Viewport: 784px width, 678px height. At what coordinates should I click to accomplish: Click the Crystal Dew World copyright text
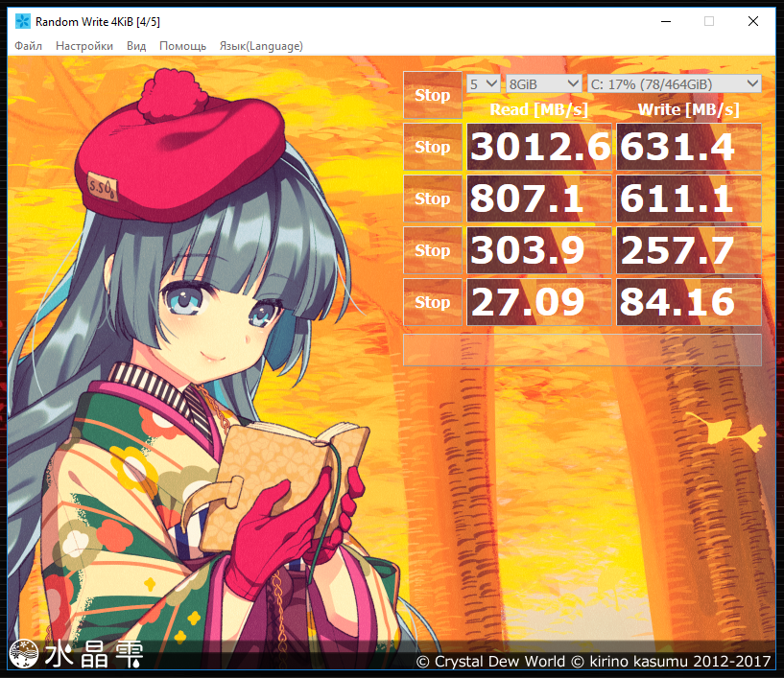[x=593, y=661]
